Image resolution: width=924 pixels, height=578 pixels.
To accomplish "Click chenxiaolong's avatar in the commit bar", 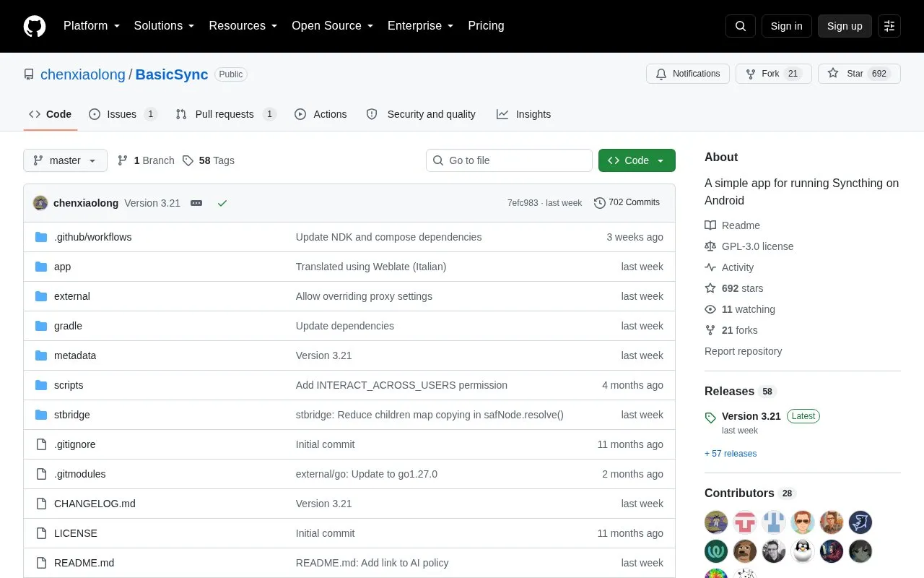I will pos(40,203).
